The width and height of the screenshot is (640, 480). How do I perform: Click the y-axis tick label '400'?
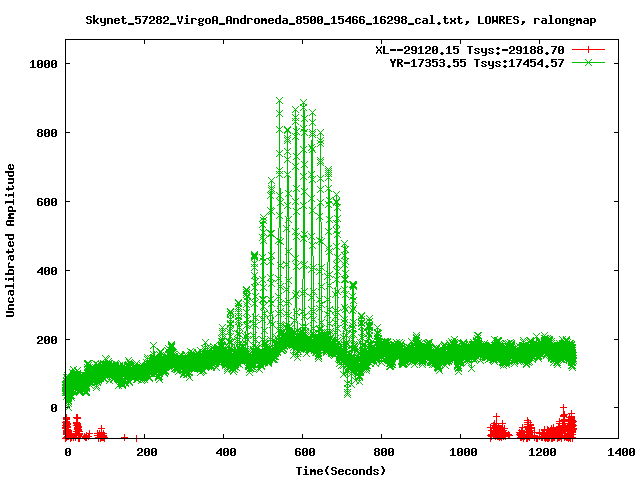(47, 271)
